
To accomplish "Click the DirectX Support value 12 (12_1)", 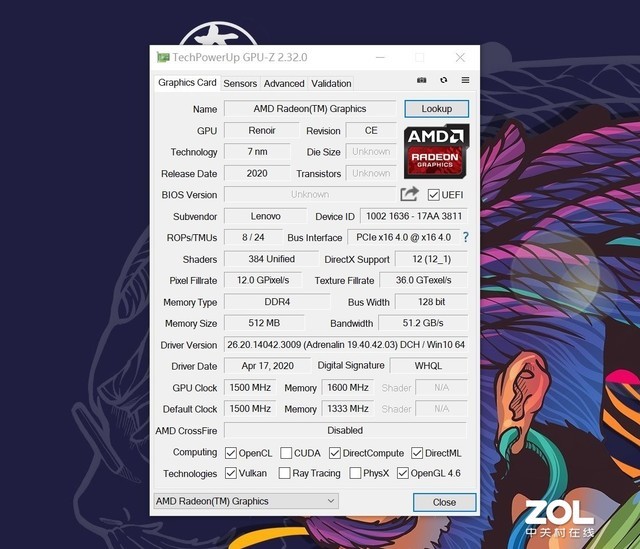I will pyautogui.click(x=431, y=259).
